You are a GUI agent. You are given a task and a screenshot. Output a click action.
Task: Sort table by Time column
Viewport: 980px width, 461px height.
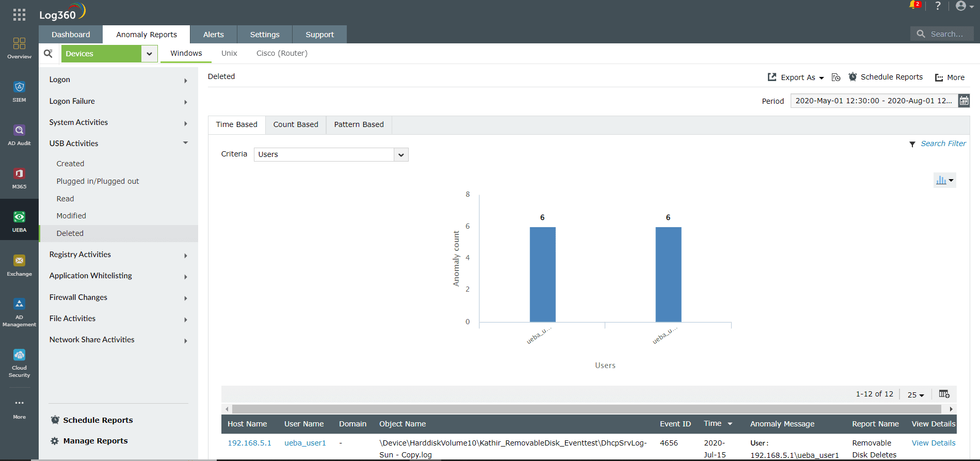click(718, 424)
